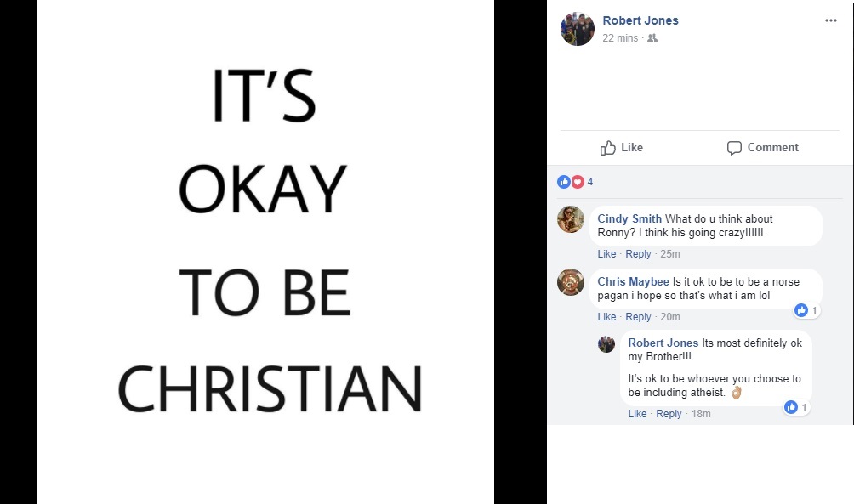Like Chris Maybee's comment
The width and height of the screenshot is (854, 504).
(606, 317)
